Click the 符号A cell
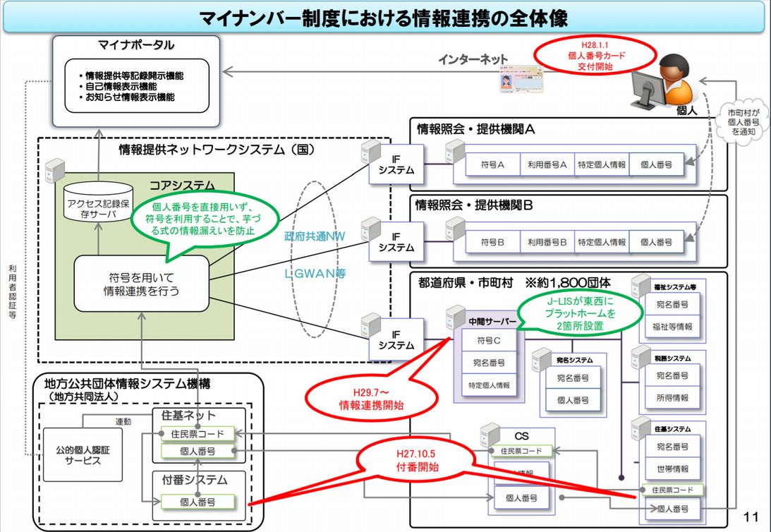The image size is (771, 532). pos(492,164)
